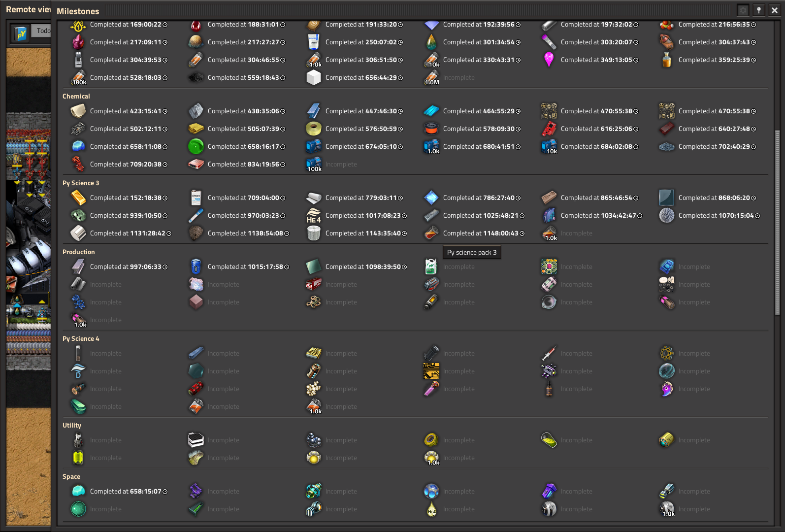The height and width of the screenshot is (532, 785).
Task: Click the text 'Completed at 423:15:41'
Action: click(x=126, y=111)
